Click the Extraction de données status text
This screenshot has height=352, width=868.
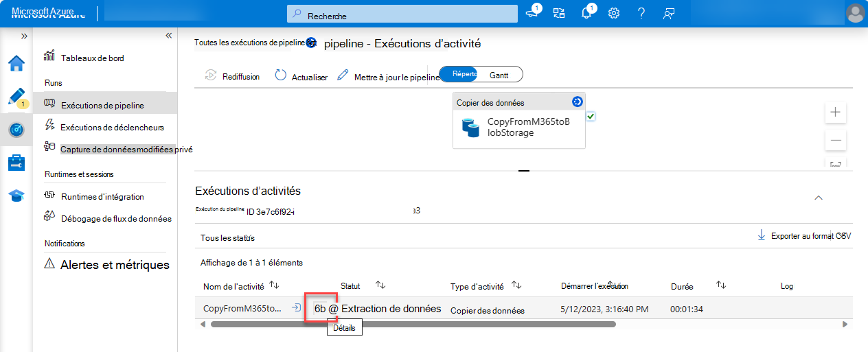tap(391, 309)
